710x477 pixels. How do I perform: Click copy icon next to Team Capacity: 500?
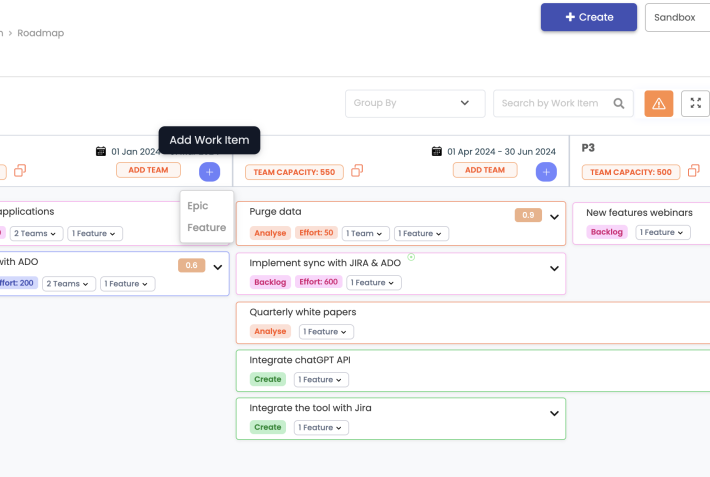pos(692,171)
